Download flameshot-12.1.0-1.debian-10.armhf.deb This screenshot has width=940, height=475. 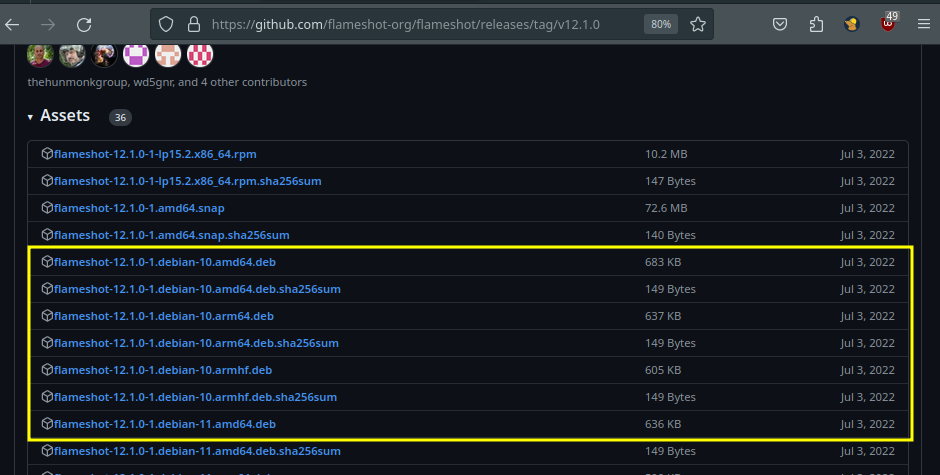click(163, 370)
